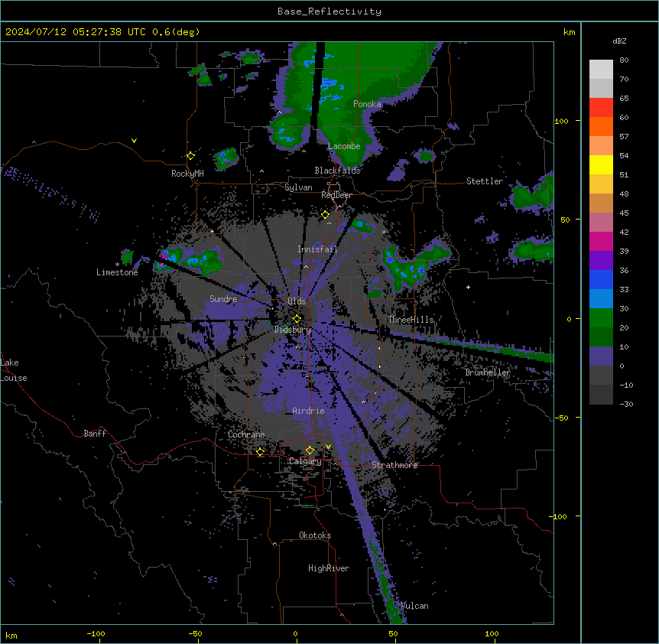Select the Lacombe city label
The height and width of the screenshot is (644, 659).
[344, 146]
